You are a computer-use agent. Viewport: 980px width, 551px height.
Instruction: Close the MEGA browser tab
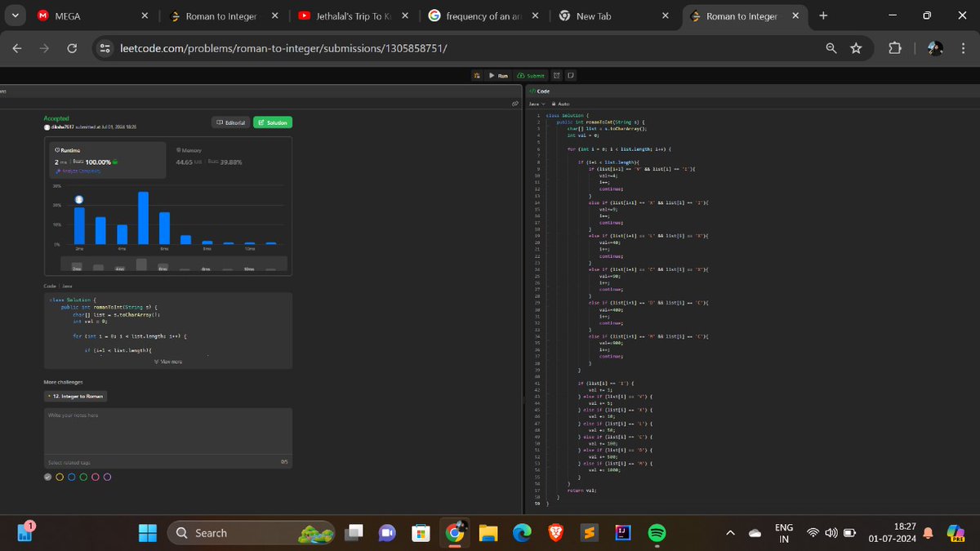click(145, 16)
